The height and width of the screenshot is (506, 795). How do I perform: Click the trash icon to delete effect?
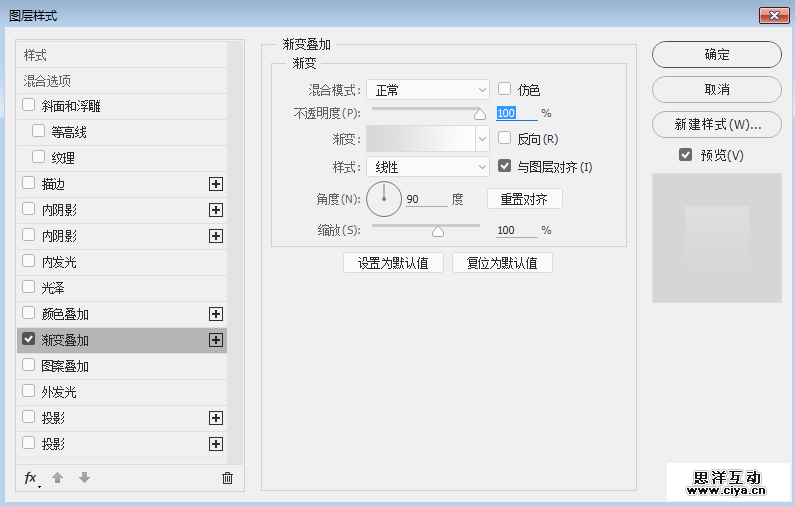click(227, 478)
